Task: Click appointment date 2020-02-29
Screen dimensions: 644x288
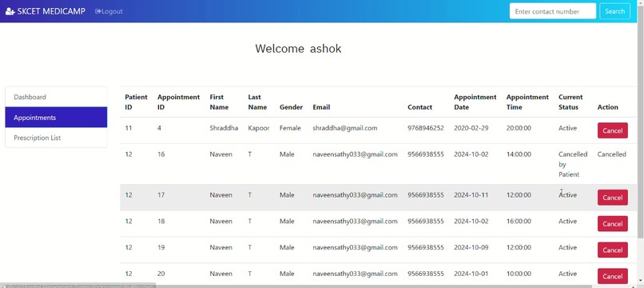Action: click(x=471, y=128)
